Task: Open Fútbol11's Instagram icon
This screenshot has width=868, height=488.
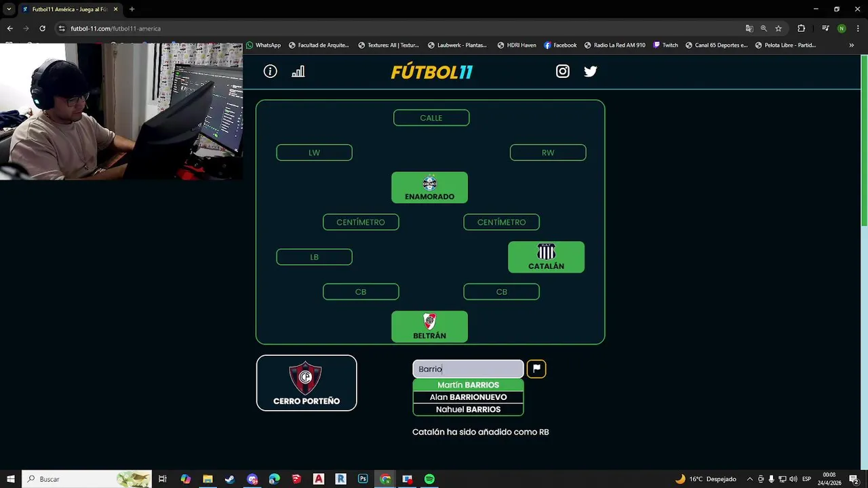Action: coord(563,71)
